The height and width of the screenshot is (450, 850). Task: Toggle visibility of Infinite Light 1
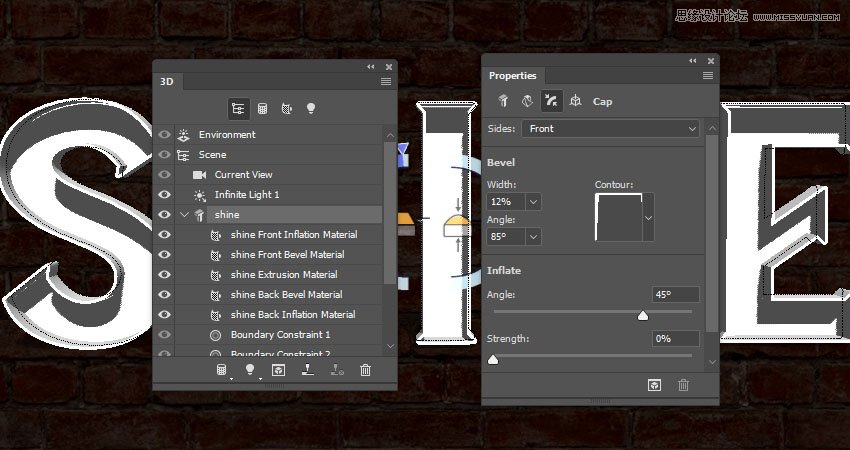(x=164, y=195)
